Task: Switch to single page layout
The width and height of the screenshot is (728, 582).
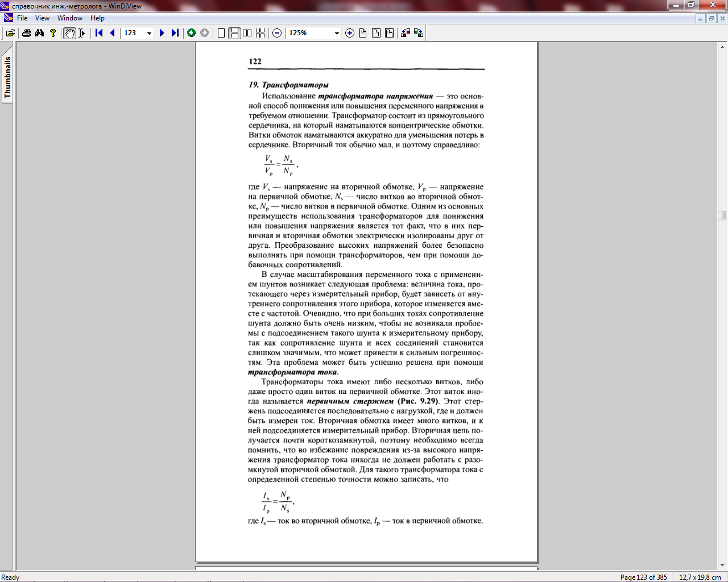Action: pyautogui.click(x=221, y=33)
